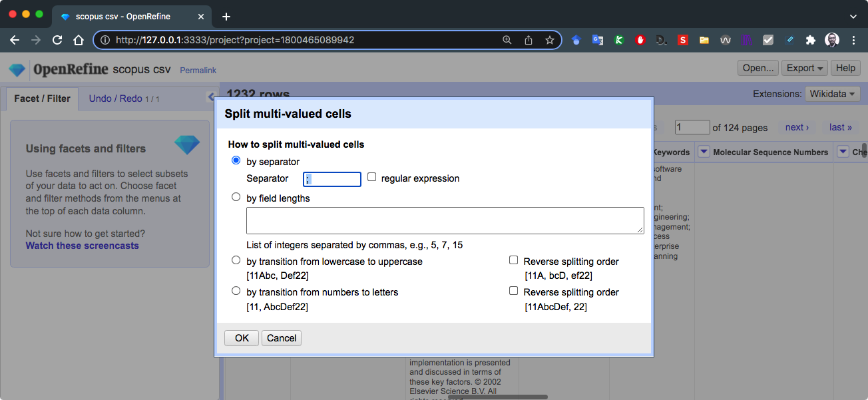Tick Reverse splitting order for numbers-letters

[514, 291]
